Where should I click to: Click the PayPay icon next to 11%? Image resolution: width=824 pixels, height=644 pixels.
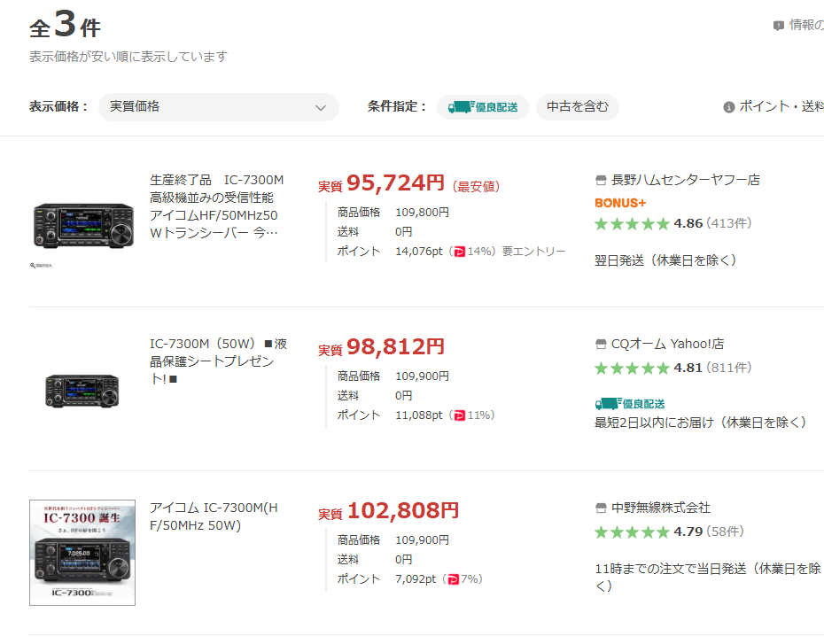point(459,416)
